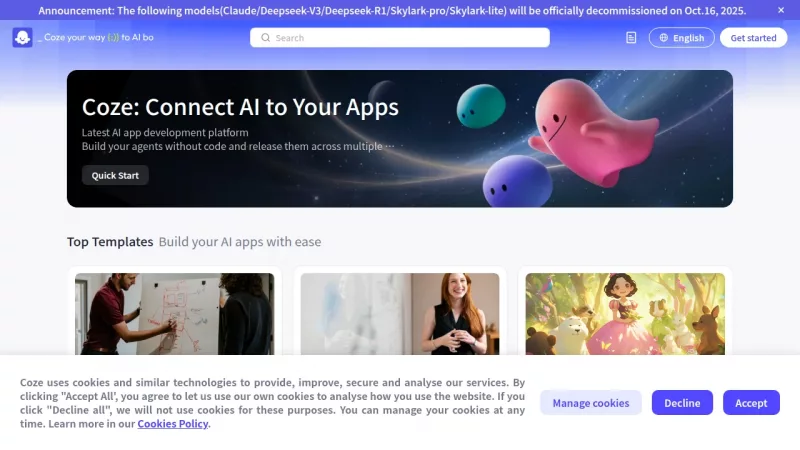Click the magnifier icon in search box
The image size is (800, 450).
coord(265,38)
